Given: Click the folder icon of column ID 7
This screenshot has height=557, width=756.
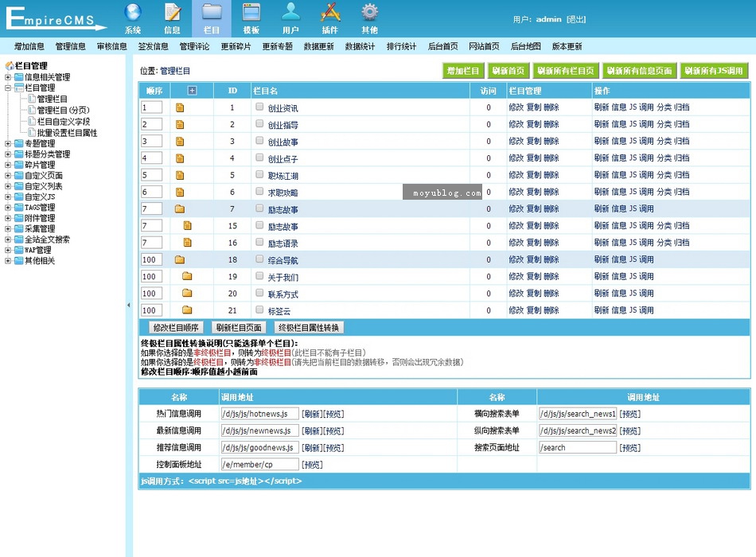Looking at the screenshot, I should coord(180,208).
